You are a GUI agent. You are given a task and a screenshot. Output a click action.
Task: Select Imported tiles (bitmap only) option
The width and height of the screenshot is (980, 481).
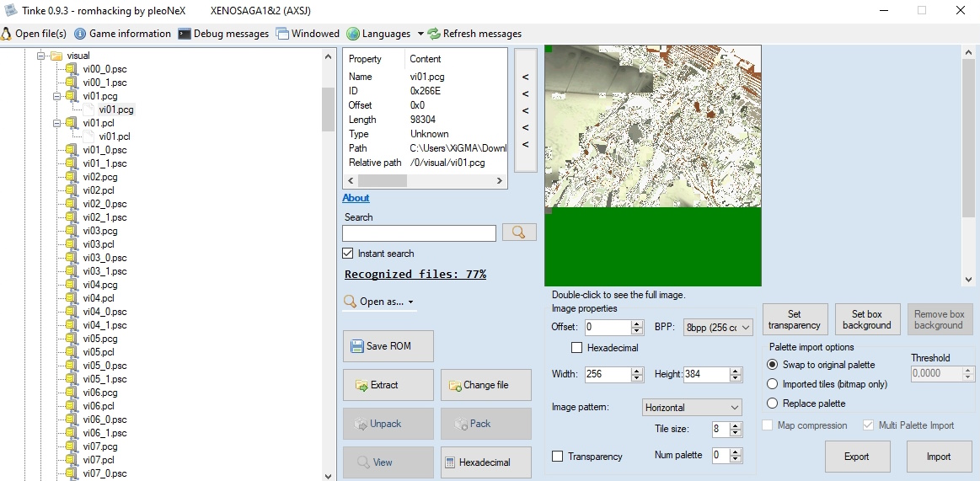pos(773,384)
